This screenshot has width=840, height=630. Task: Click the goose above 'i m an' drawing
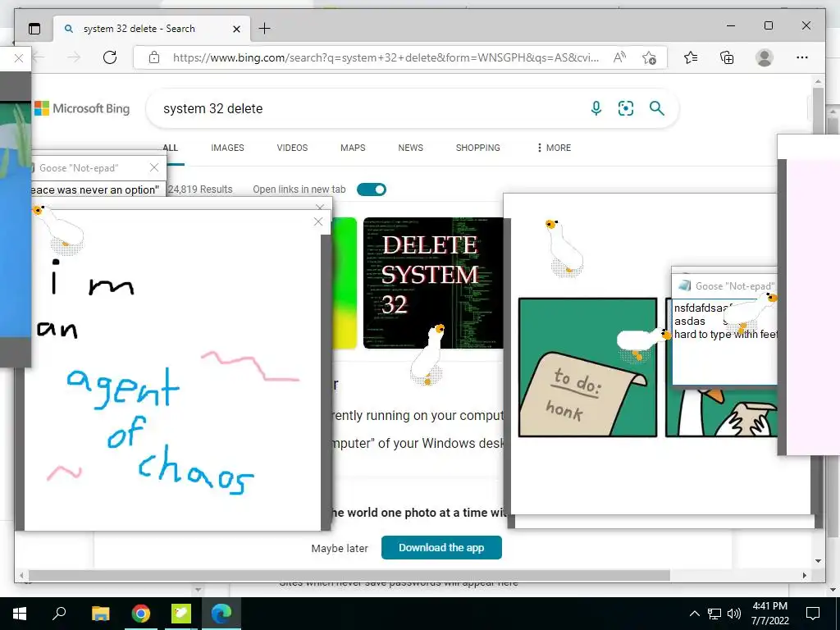(x=59, y=229)
